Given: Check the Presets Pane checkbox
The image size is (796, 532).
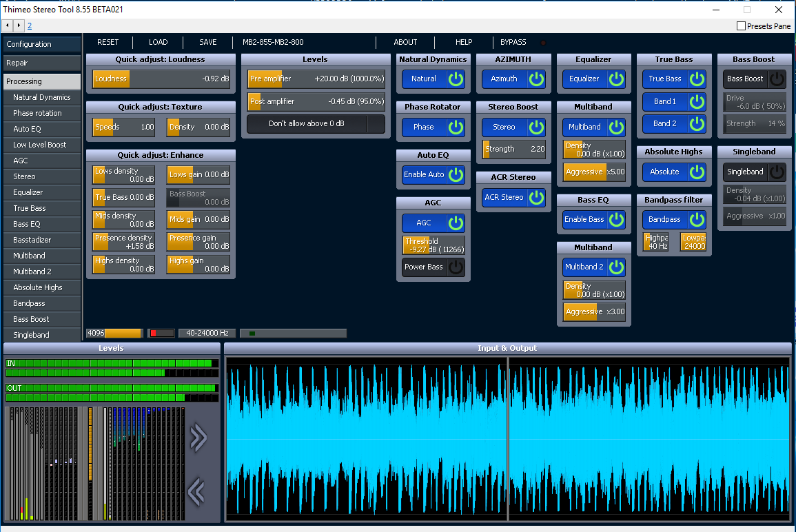Looking at the screenshot, I should (x=741, y=26).
